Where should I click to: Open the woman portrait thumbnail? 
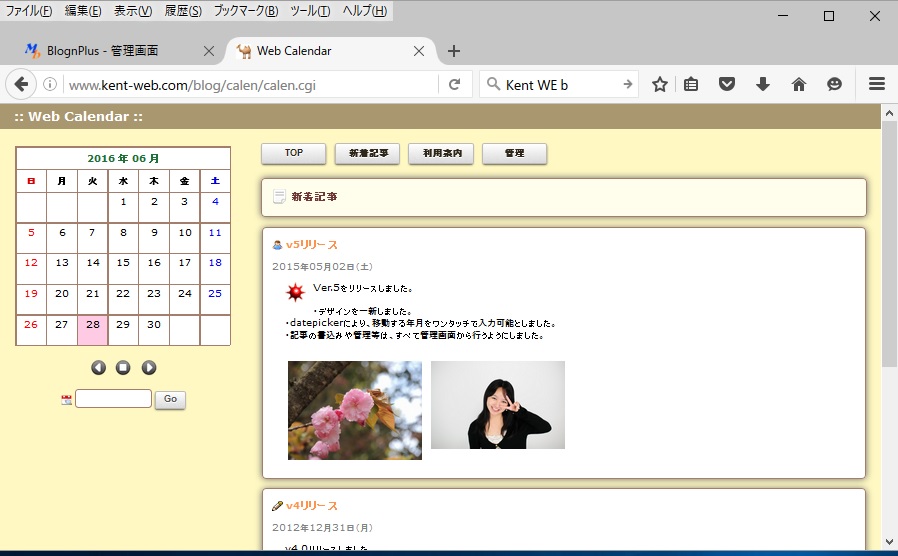(498, 405)
